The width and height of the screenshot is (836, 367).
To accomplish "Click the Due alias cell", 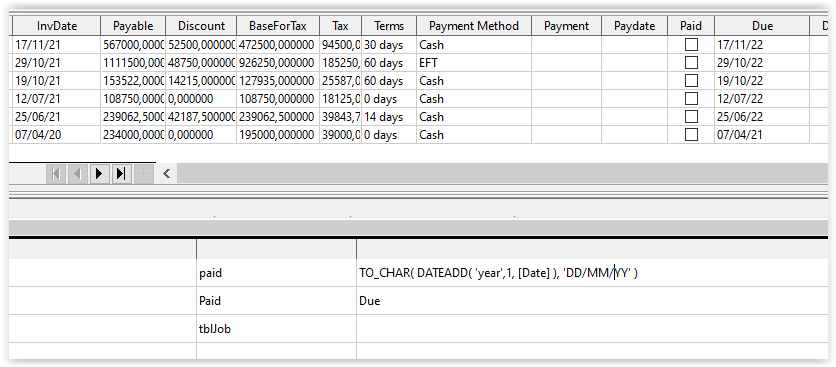I will pyautogui.click(x=591, y=301).
